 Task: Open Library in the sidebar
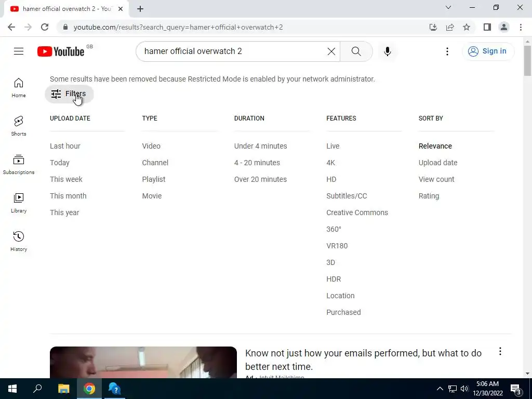[x=19, y=203]
